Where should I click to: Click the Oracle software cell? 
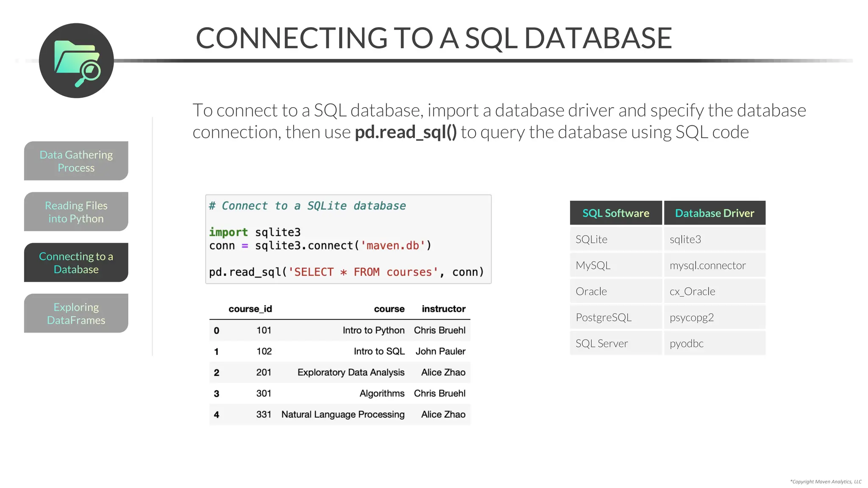(616, 291)
